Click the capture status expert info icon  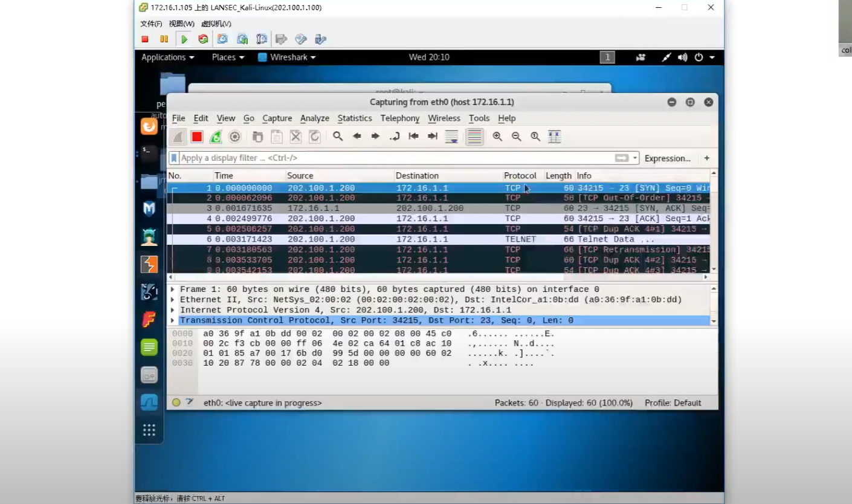point(176,402)
